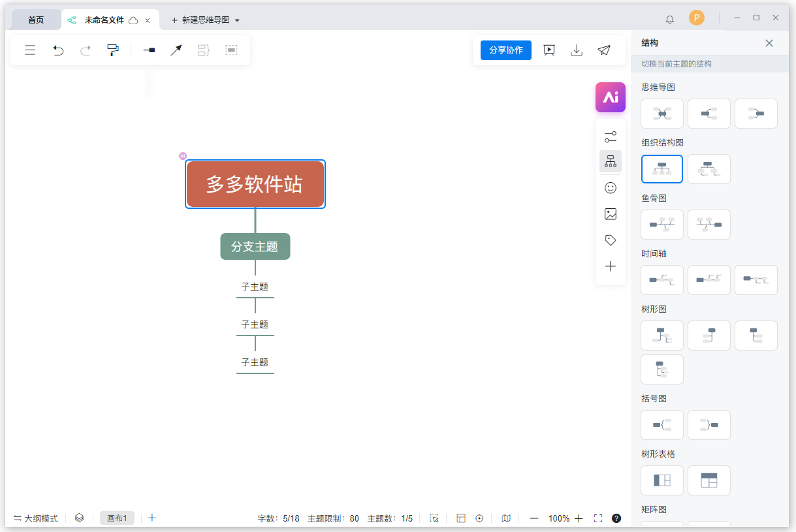Open the emoji/sticker panel

[611, 187]
